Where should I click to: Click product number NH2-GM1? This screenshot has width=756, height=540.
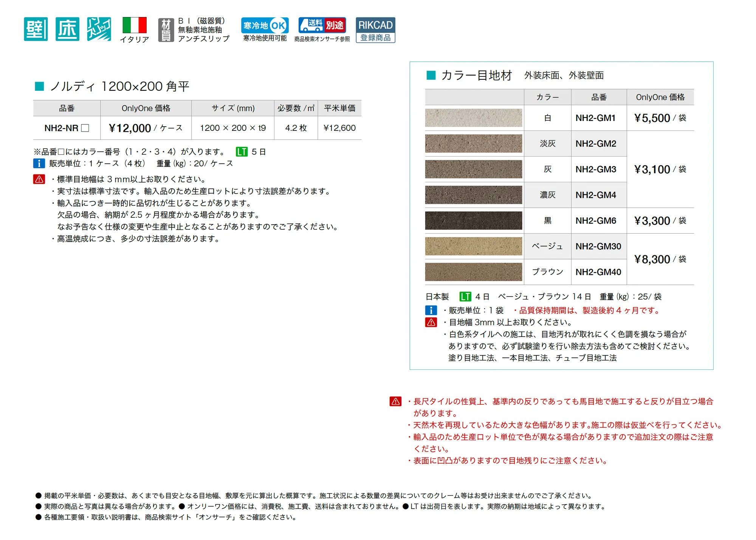[x=595, y=118]
